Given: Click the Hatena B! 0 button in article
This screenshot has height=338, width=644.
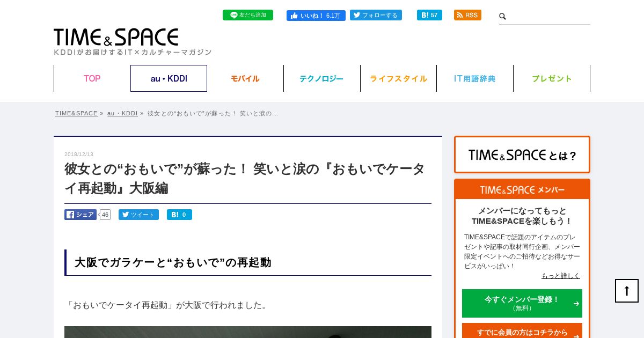Looking at the screenshot, I should coord(179,215).
